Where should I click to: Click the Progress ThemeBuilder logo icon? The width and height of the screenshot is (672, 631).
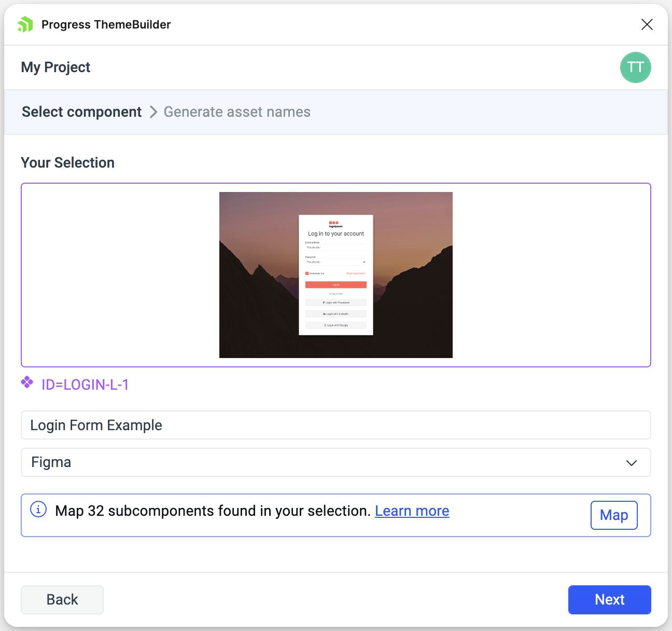click(25, 24)
